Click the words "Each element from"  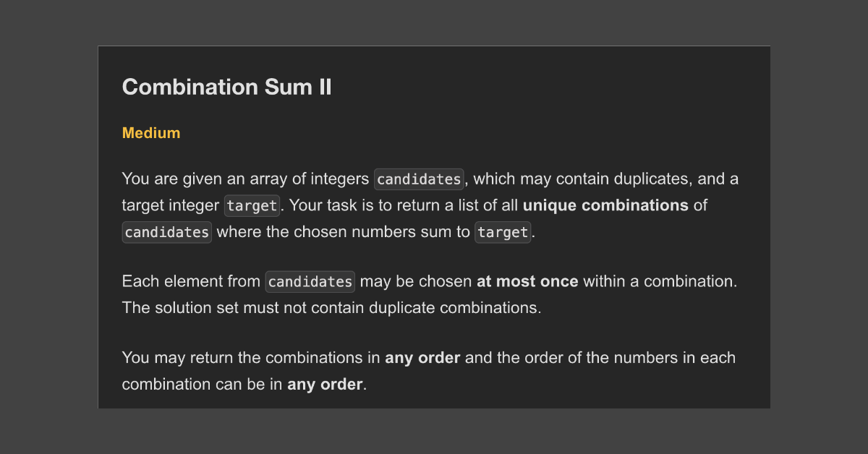191,281
